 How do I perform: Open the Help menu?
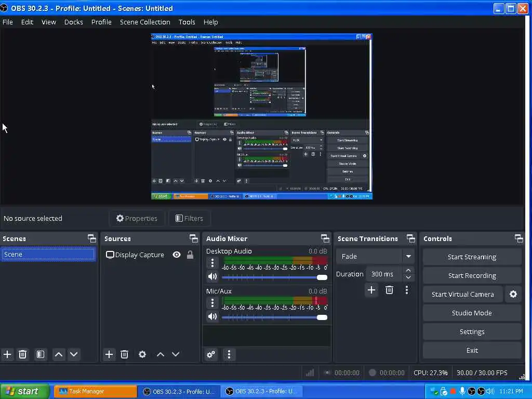coord(211,22)
